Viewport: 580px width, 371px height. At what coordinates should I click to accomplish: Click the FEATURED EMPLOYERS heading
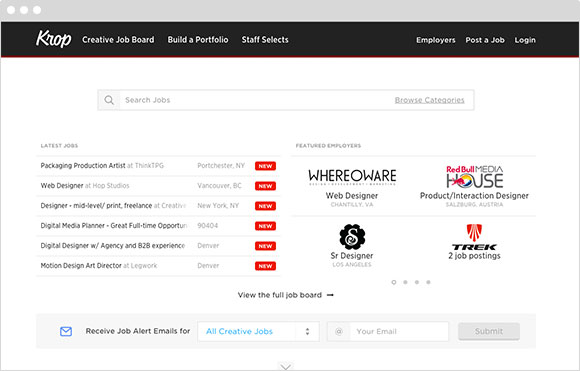click(x=328, y=146)
